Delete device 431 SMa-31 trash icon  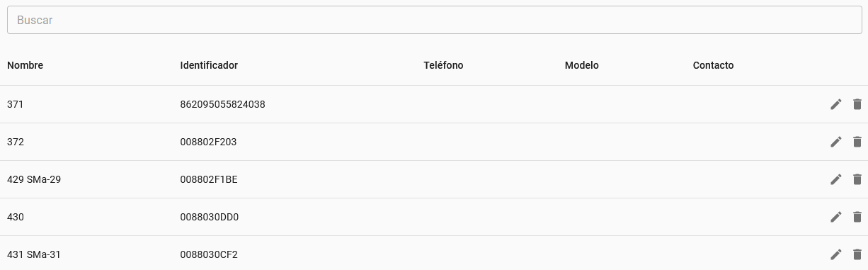click(x=857, y=254)
